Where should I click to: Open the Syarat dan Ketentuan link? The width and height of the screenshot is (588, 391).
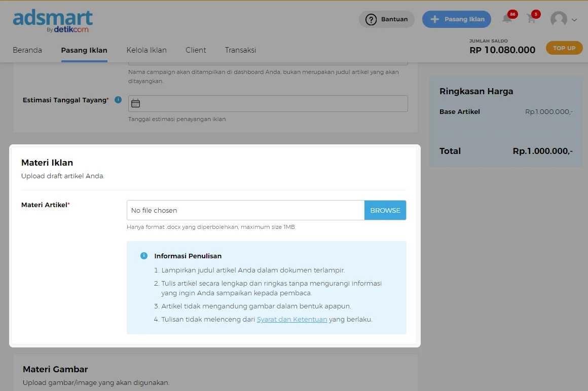292,320
